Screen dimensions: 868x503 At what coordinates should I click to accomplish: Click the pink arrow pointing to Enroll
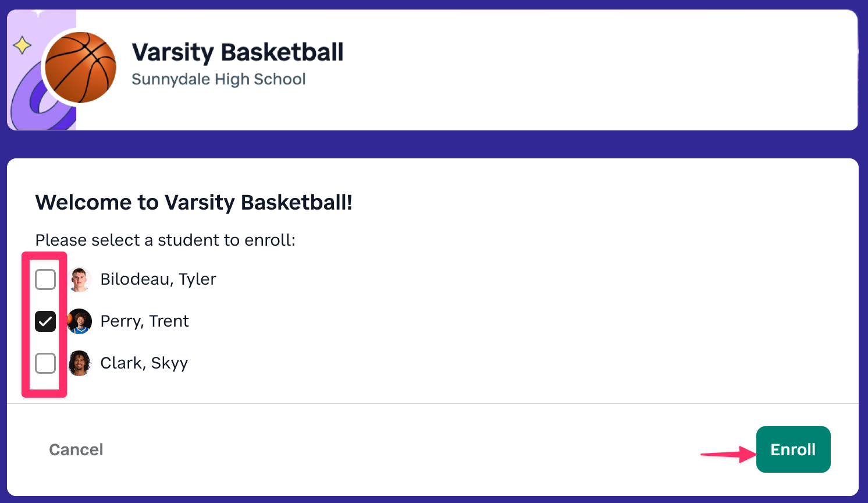click(x=728, y=454)
